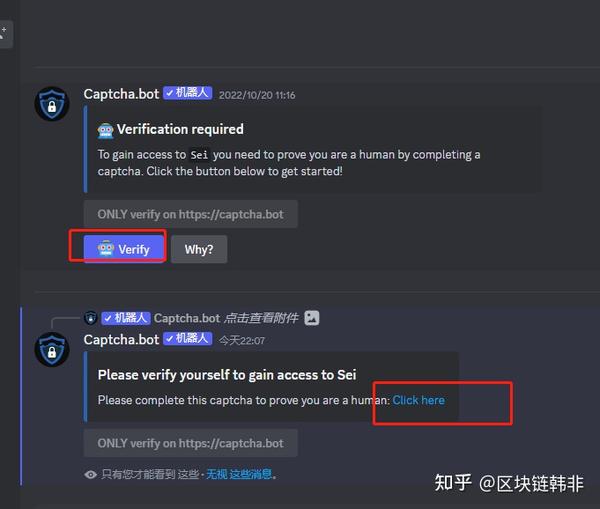This screenshot has width=600, height=509.
Task: Click the top Captcha.bot shield avatar
Action: 52,104
